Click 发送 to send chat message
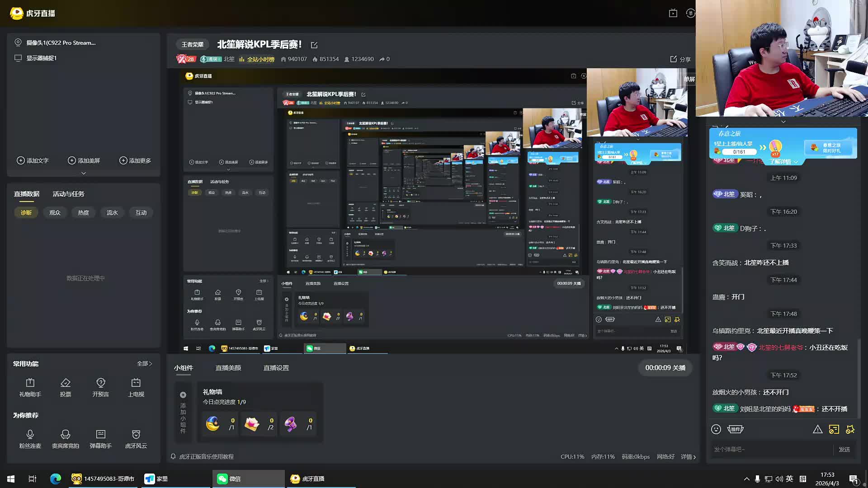Viewport: 868px width, 488px height. pos(844,450)
